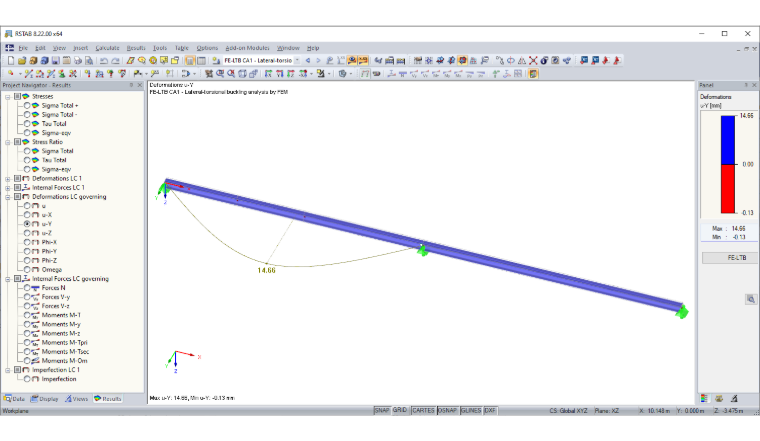Toggle the Stresses checkbox in navigator
This screenshot has height=441, width=760.
[x=17, y=96]
